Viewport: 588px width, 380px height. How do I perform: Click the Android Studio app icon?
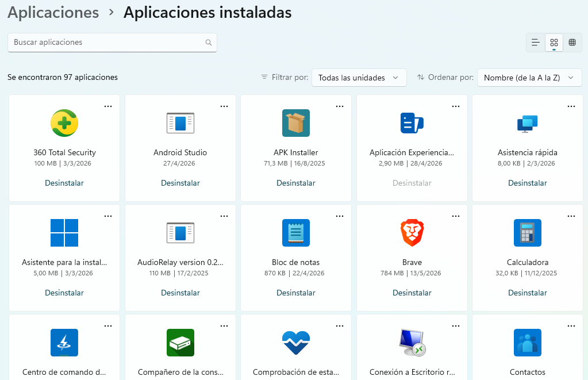click(180, 123)
